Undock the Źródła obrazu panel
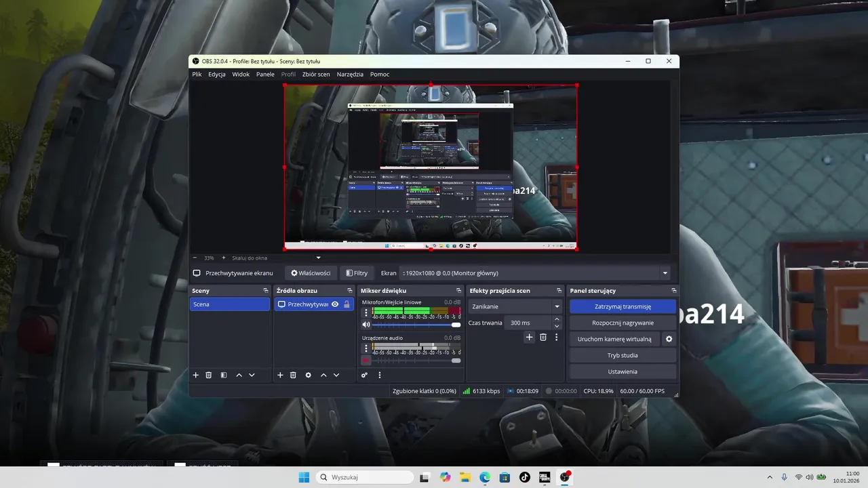868x488 pixels. tap(349, 291)
